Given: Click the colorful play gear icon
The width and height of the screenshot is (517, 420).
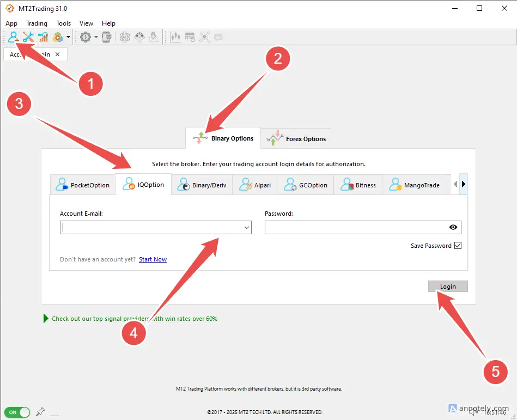Looking at the screenshot, I should coord(58,37).
